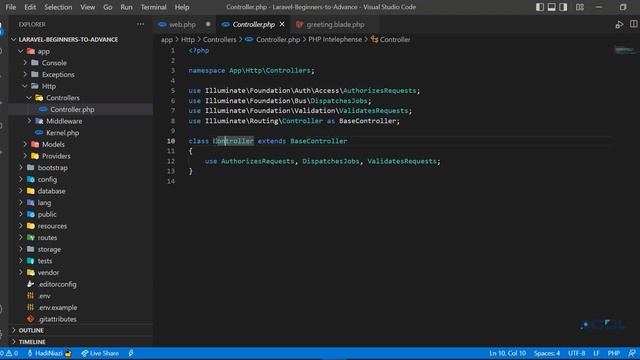Click Http breadcrumb segment
640x360 pixels.
tap(188, 40)
